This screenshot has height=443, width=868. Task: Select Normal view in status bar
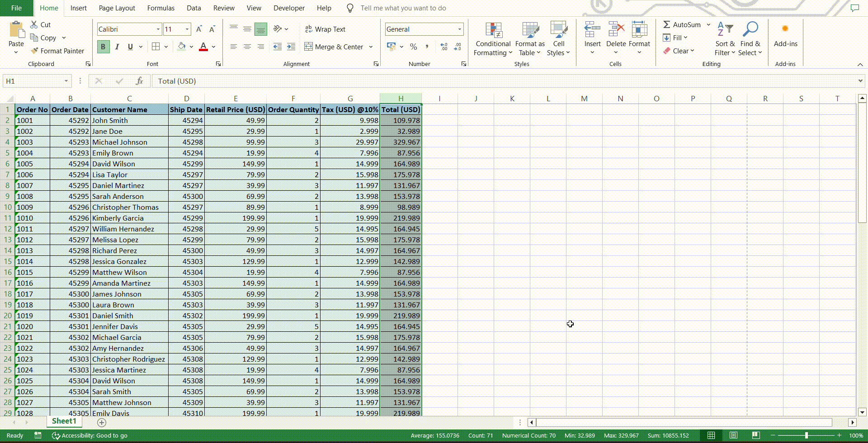711,435
